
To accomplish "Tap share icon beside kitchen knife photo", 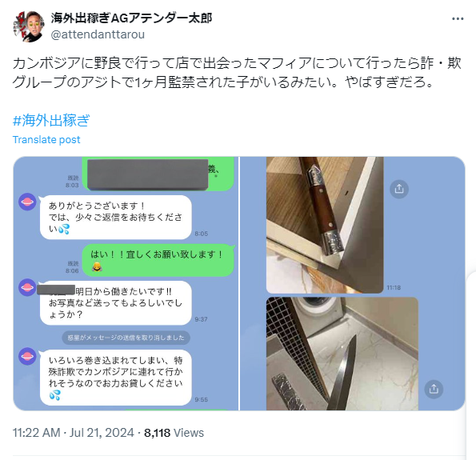I will click(x=434, y=389).
